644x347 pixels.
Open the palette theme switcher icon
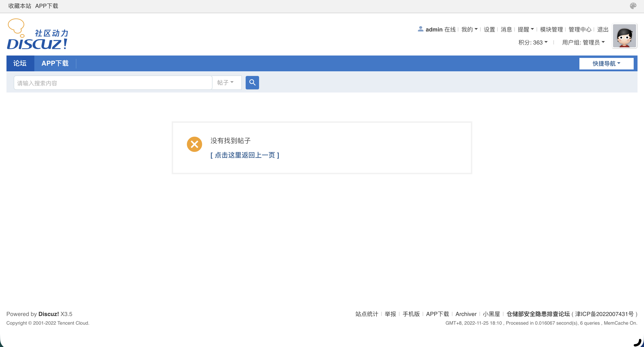coord(633,6)
